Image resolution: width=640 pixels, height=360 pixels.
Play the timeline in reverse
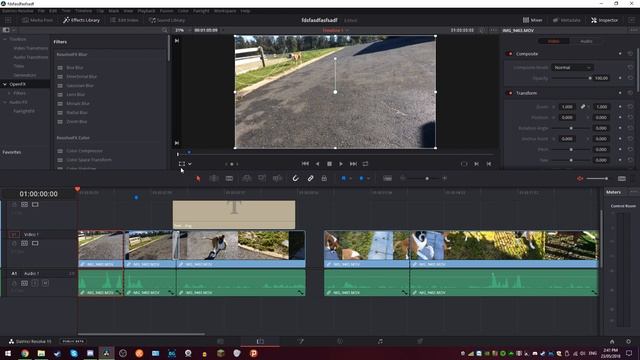[317, 164]
